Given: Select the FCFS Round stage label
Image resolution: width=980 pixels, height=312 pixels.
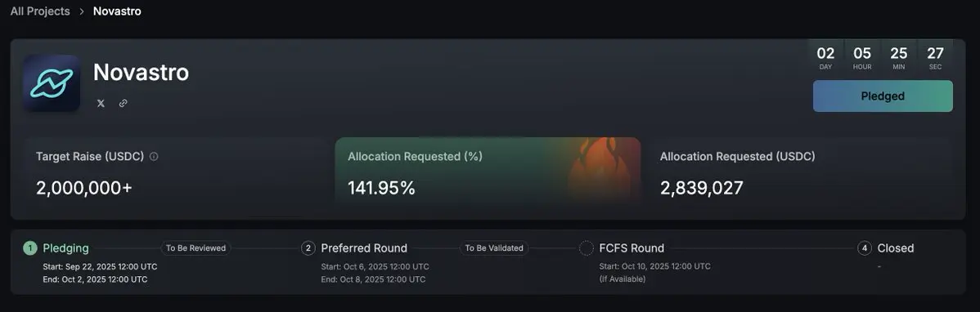Looking at the screenshot, I should pyautogui.click(x=632, y=248).
